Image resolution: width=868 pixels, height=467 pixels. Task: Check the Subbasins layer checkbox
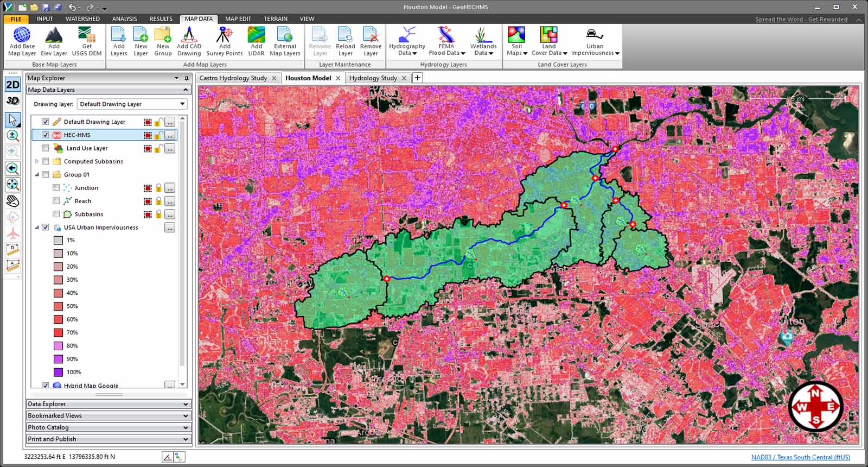tap(56, 214)
